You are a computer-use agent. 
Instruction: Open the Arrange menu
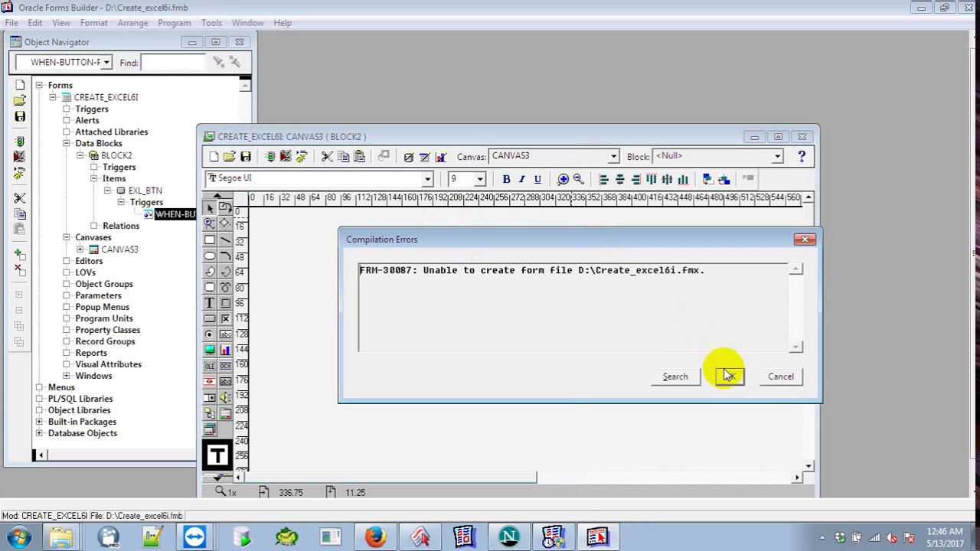coord(132,23)
